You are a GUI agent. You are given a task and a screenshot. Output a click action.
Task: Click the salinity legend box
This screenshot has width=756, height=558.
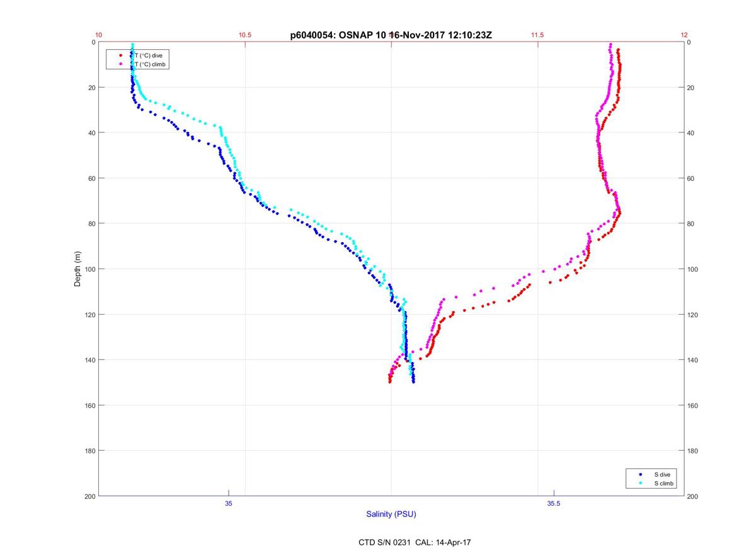[x=652, y=479]
